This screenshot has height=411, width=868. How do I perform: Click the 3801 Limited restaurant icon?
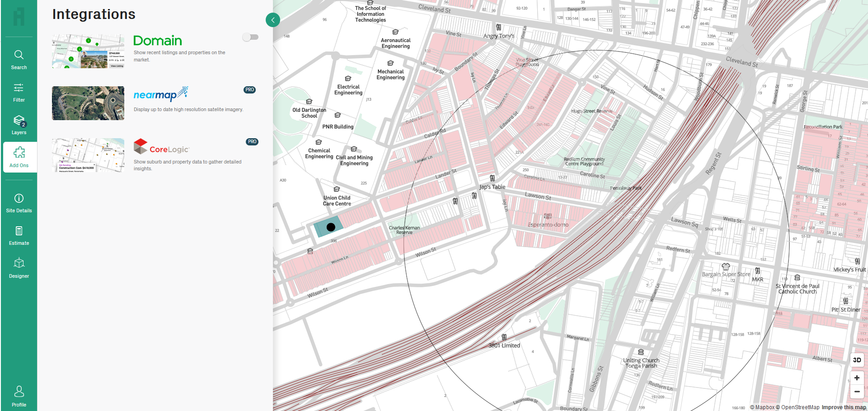504,337
